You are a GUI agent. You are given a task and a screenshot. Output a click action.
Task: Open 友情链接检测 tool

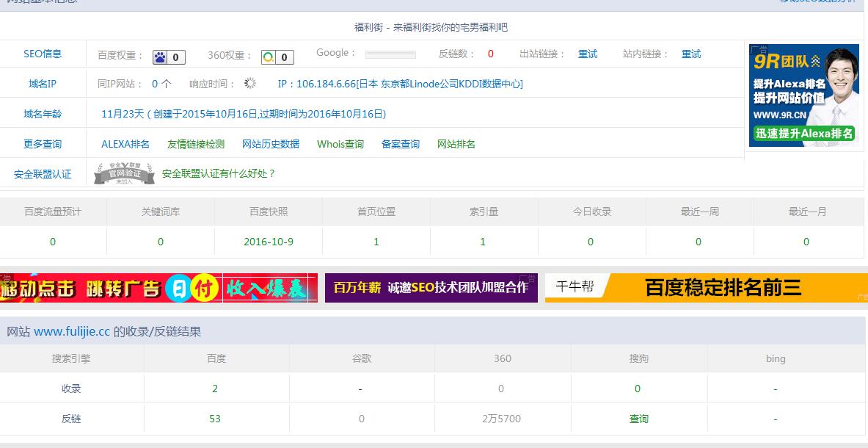tap(196, 144)
